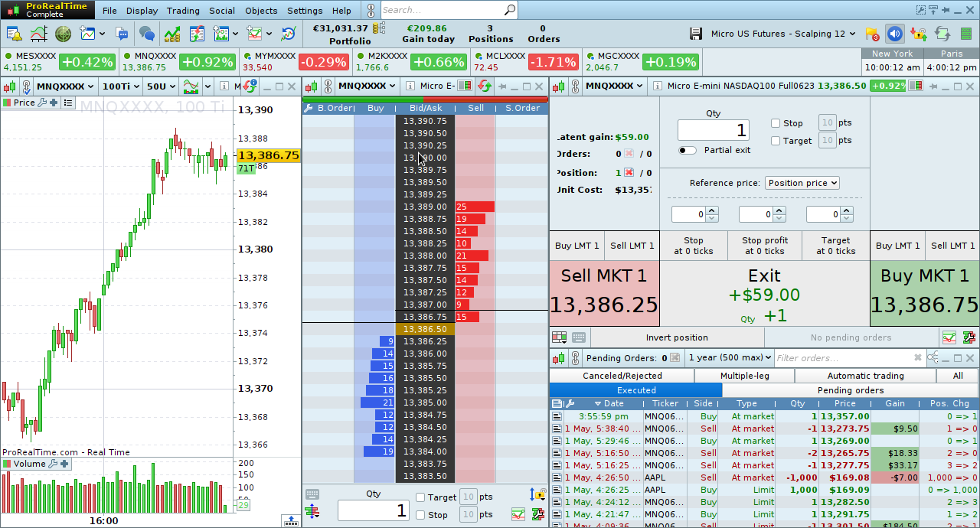This screenshot has height=528, width=980.
Task: Click the Buy MKT 1 button
Action: click(x=924, y=294)
